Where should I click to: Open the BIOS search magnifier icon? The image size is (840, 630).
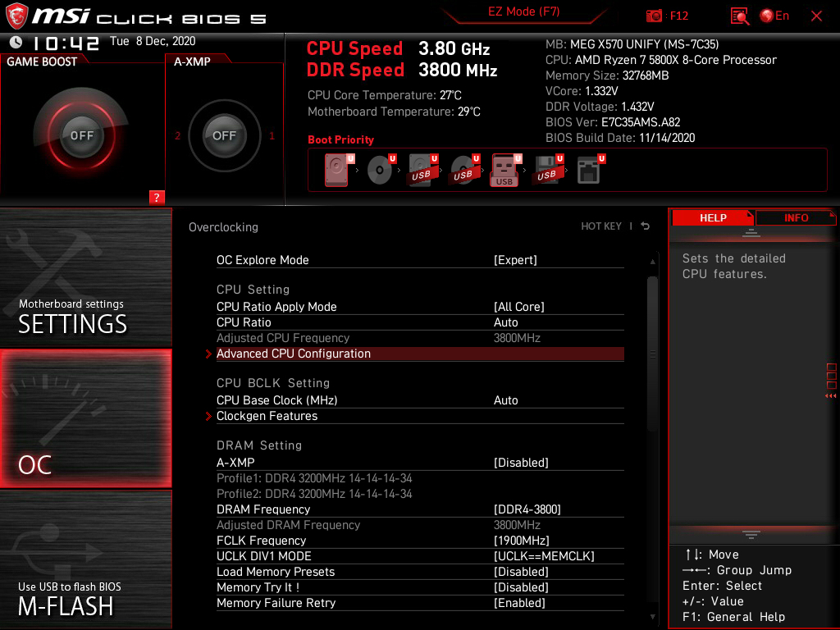coord(740,16)
